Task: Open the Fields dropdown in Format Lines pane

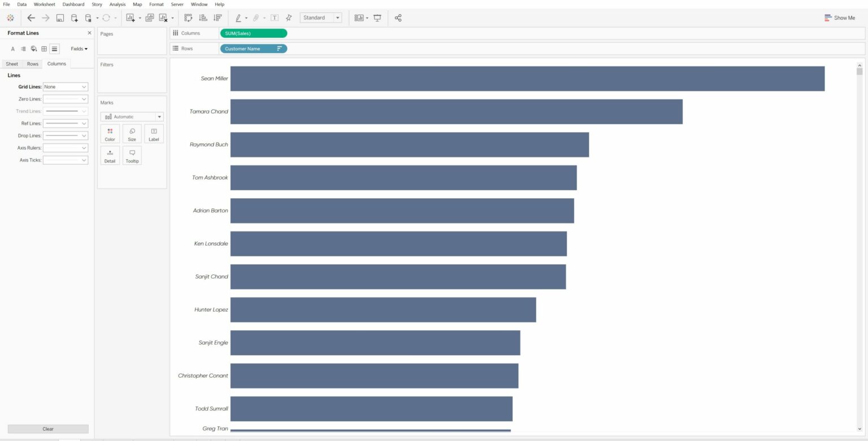Action: point(79,49)
